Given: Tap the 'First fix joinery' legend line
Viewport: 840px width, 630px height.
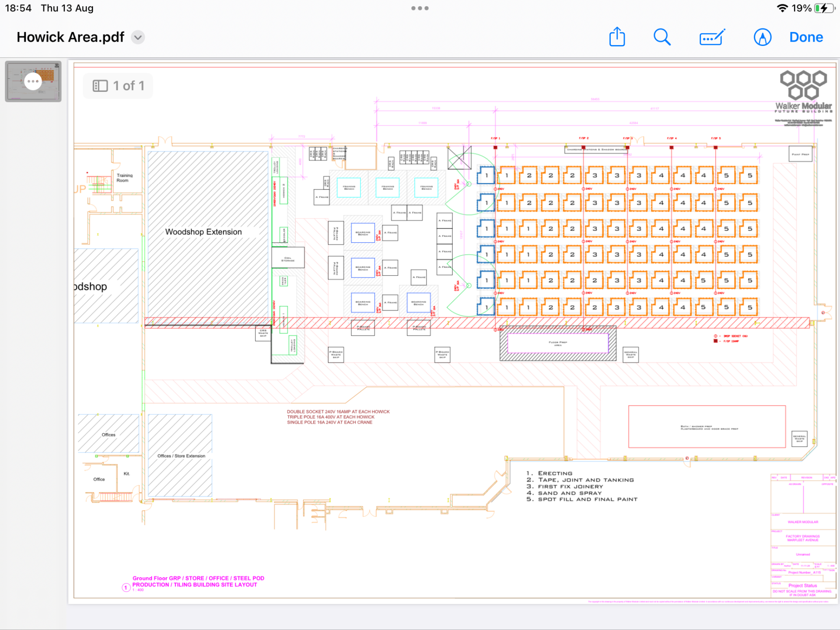Looking at the screenshot, I should tap(565, 486).
